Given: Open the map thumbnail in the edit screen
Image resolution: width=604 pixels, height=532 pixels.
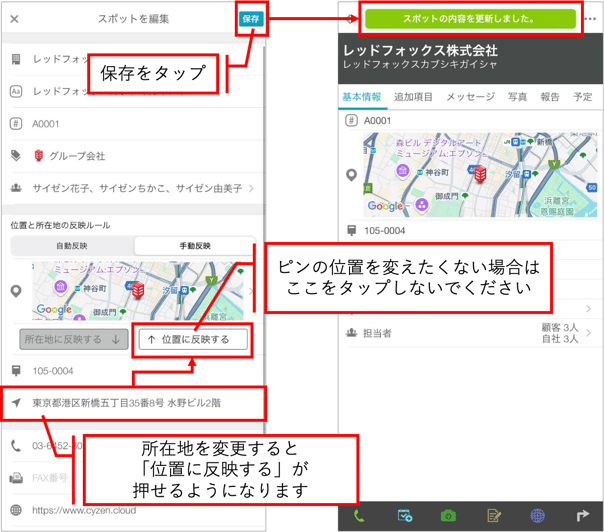Looking at the screenshot, I should tap(138, 291).
